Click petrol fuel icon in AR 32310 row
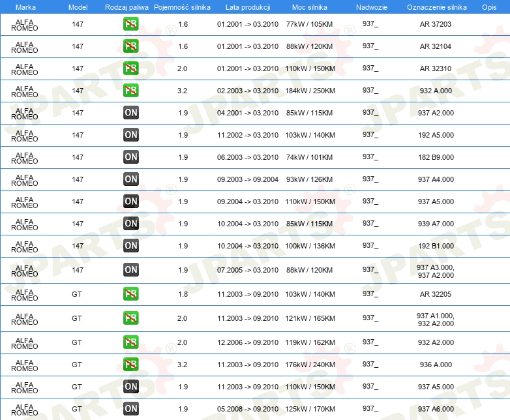Screen dimensions: 510x420 [130, 68]
